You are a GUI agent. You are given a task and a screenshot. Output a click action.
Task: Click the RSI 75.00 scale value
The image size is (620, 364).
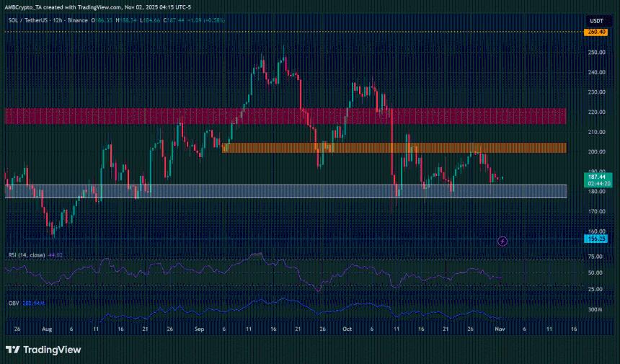pos(595,256)
